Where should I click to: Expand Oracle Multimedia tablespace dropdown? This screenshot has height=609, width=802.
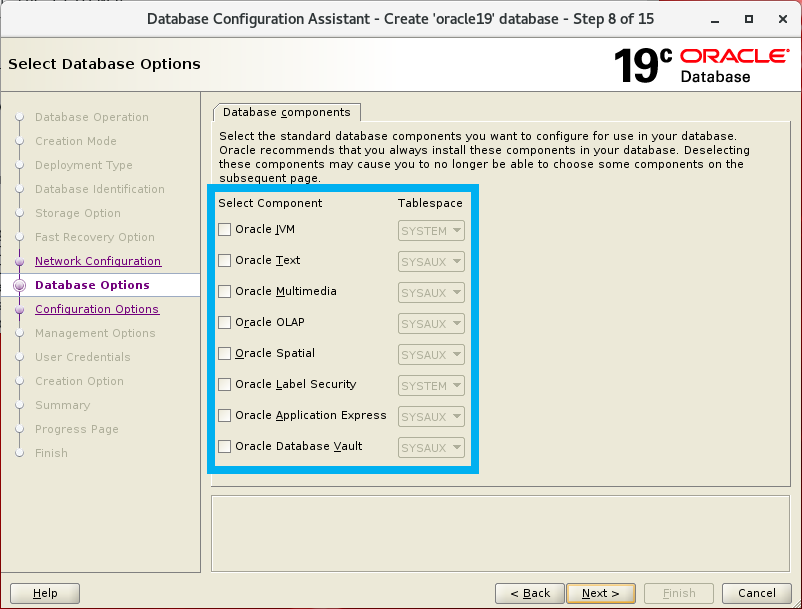(x=431, y=292)
